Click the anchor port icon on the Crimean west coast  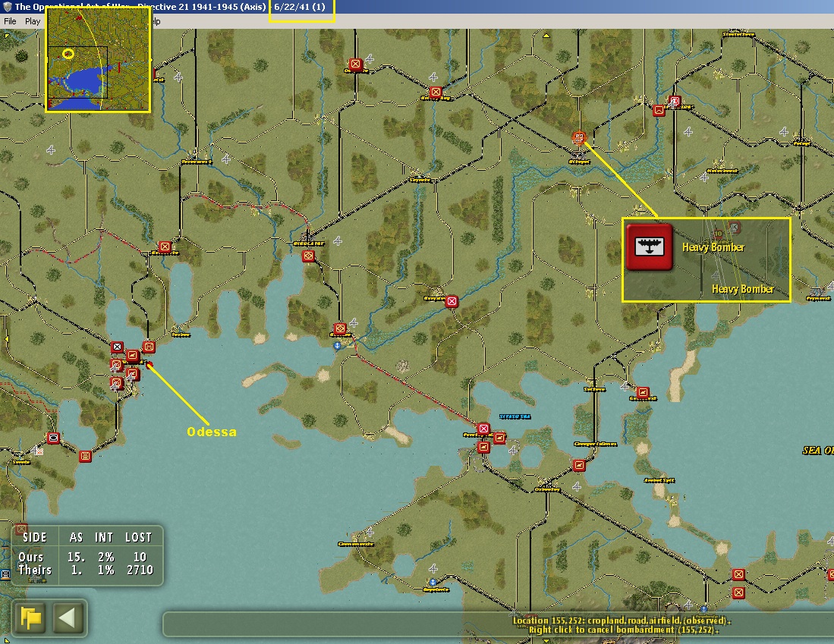click(433, 583)
